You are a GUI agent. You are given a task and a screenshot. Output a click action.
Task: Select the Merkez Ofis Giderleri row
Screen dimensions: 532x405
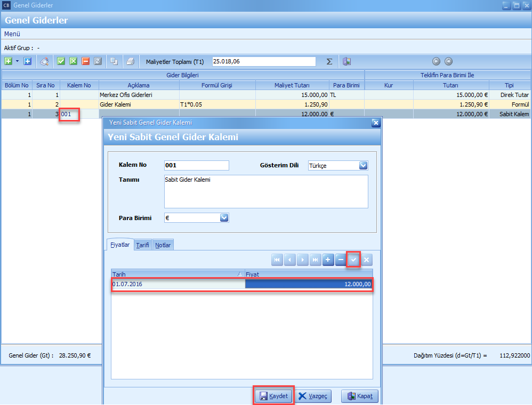[x=139, y=94]
